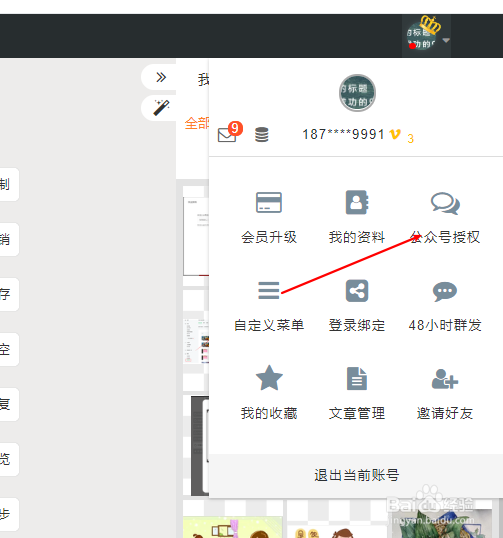Viewport: 503px width, 538px height.
Task: Click the gold V membership badge
Action: tap(395, 134)
